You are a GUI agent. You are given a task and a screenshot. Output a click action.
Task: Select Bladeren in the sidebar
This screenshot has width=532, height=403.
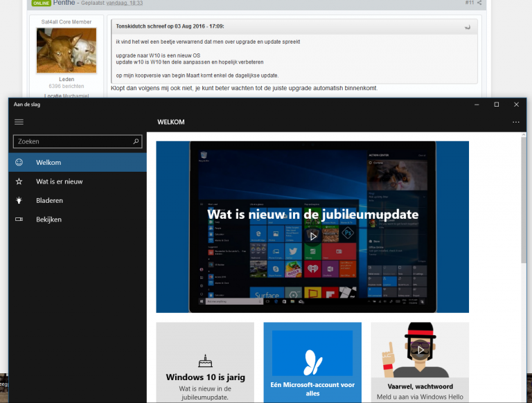[x=49, y=200]
